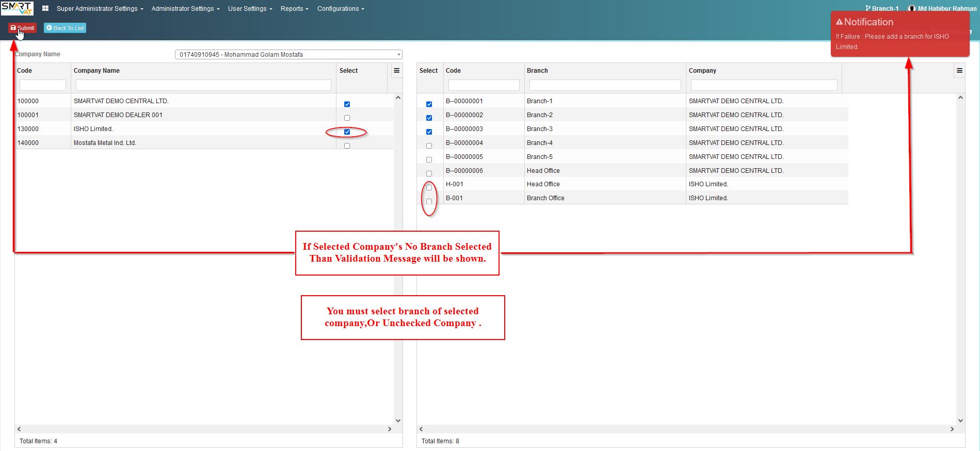Sort company grid by Code header
This screenshot has height=451, width=980.
[24, 71]
